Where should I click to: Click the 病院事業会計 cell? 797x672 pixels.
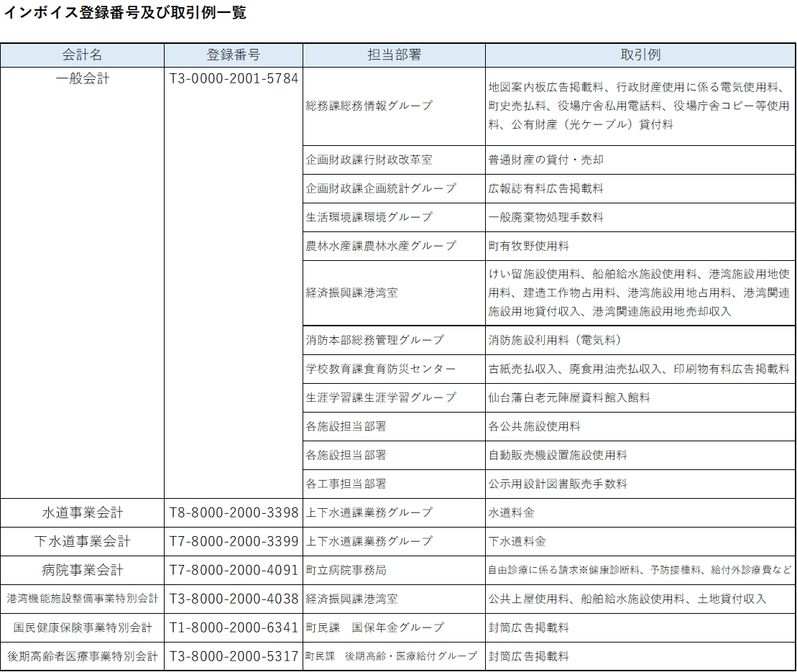[x=83, y=571]
